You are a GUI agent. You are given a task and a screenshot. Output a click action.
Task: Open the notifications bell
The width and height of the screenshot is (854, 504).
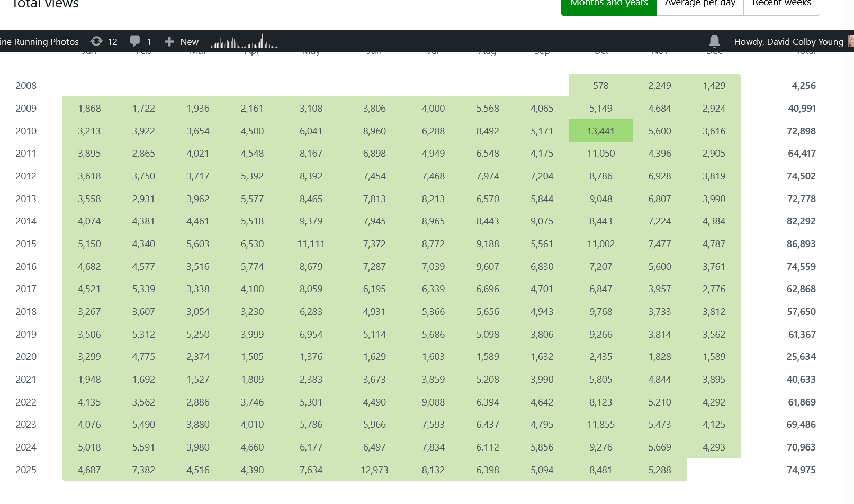click(x=714, y=41)
